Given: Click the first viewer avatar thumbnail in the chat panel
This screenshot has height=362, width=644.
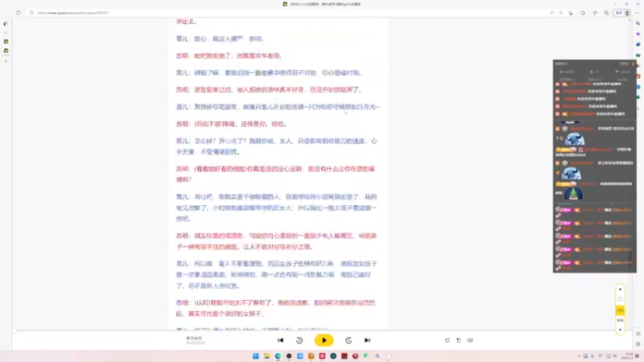Looking at the screenshot, I should 575,138.
